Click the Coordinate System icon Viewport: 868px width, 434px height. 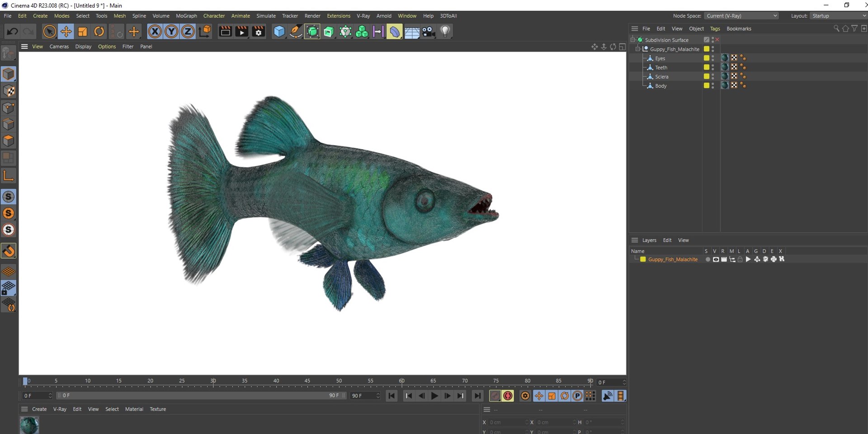pos(205,32)
